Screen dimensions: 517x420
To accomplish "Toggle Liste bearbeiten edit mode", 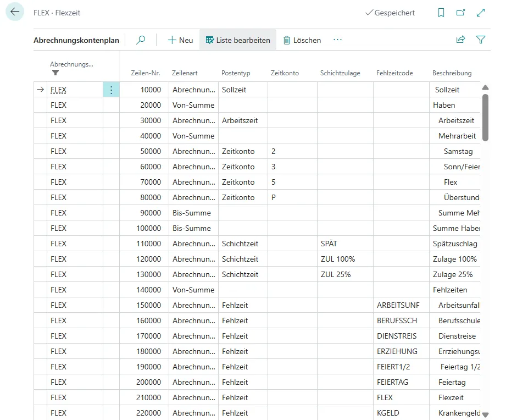I will tap(237, 40).
